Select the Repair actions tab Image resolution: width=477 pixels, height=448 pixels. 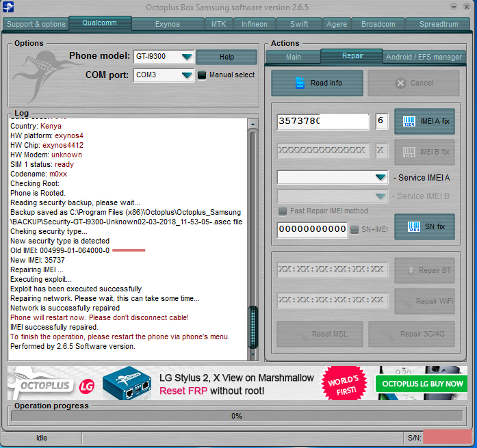coord(352,56)
